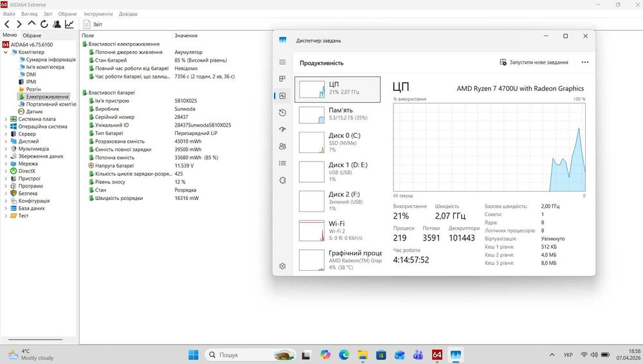Open Details page in Task Manager sidebar

pyautogui.click(x=282, y=163)
